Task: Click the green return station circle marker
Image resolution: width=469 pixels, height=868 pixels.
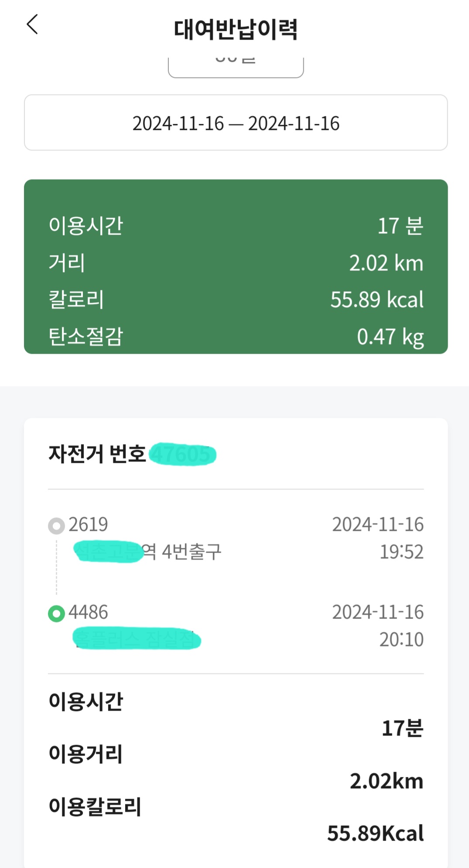Action: tap(56, 614)
